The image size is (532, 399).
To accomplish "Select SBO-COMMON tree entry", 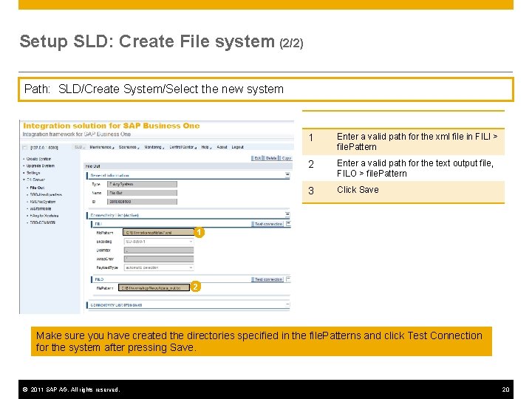I will (x=42, y=222).
